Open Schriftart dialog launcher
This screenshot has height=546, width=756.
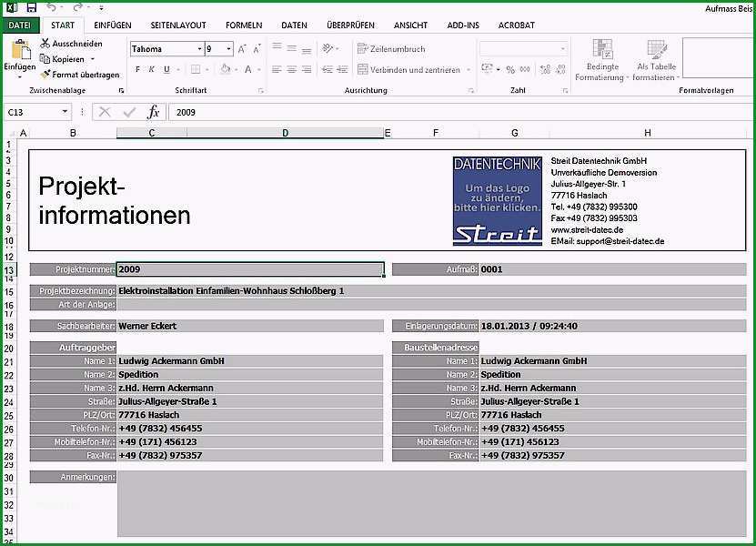point(261,91)
